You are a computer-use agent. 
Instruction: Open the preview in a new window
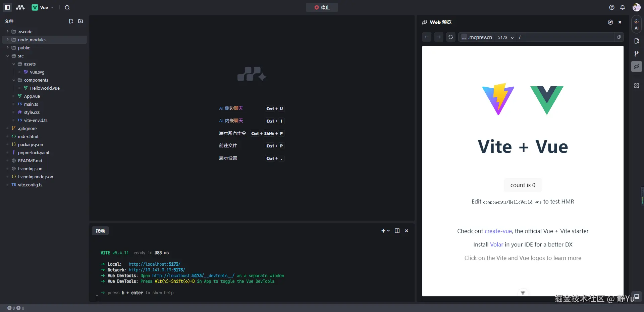click(x=619, y=37)
